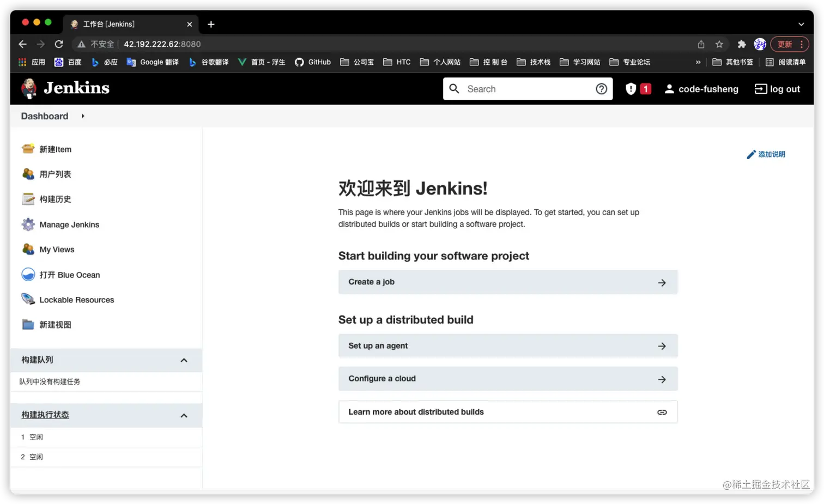824x504 pixels.
Task: Bookmark page with the star icon
Action: pos(719,44)
